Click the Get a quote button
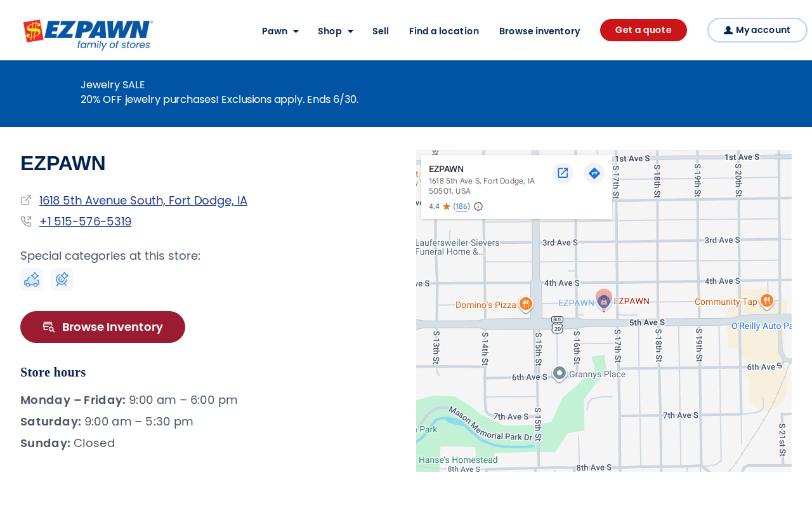Image resolution: width=812 pixels, height=508 pixels. click(643, 30)
